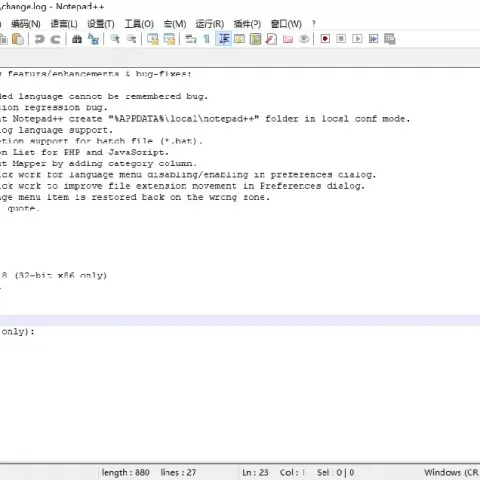
Task: Open the 宏(M) menu
Action: (x=175, y=24)
